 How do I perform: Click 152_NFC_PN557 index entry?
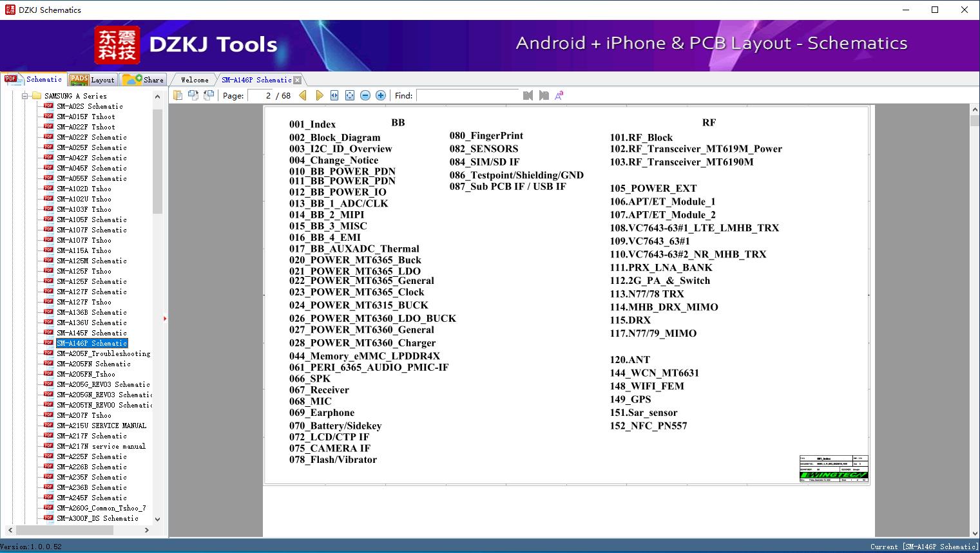click(x=648, y=426)
